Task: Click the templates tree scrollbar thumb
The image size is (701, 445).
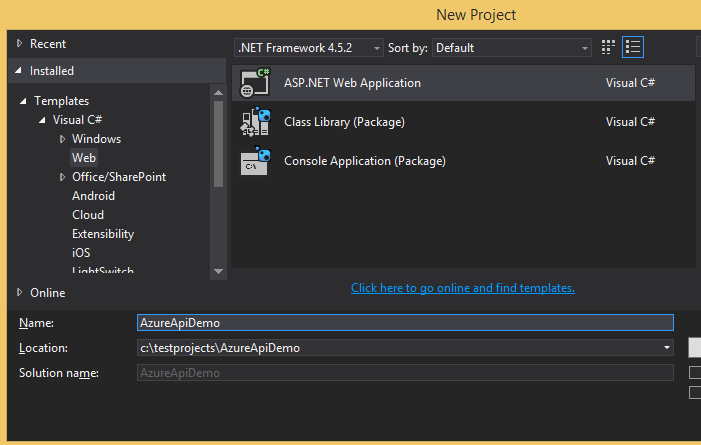Action: pyautogui.click(x=218, y=144)
